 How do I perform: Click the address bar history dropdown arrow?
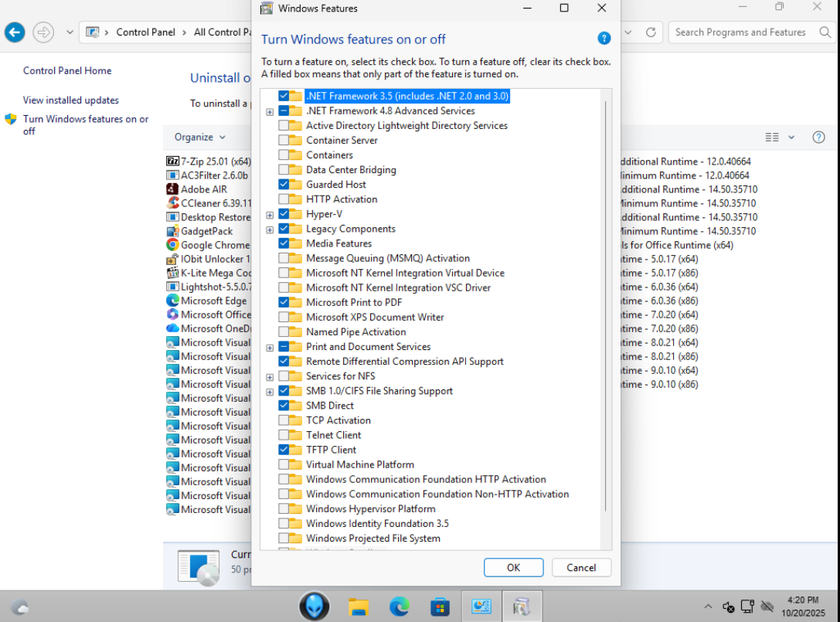pos(627,32)
